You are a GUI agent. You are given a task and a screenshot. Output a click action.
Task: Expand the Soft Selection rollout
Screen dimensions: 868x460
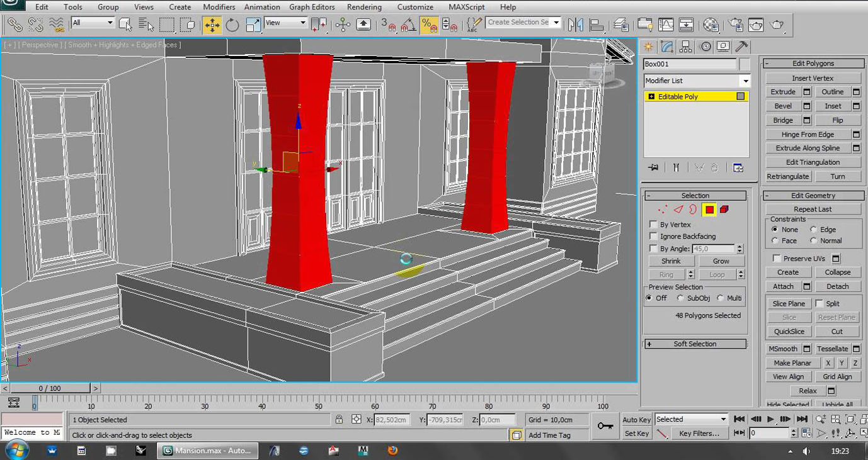pyautogui.click(x=695, y=344)
